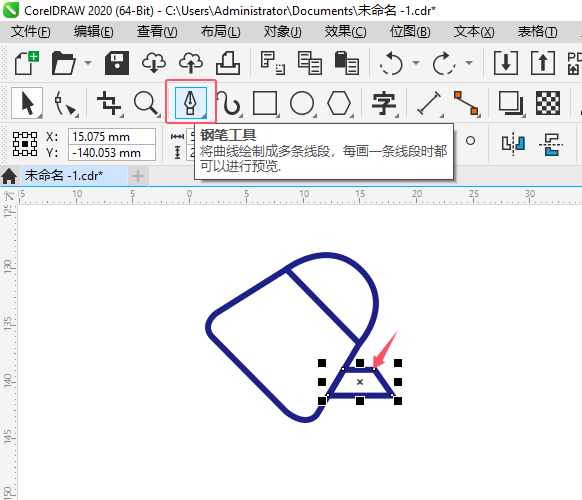The width and height of the screenshot is (582, 500).
Task: Select the Pen tool
Action: [191, 103]
